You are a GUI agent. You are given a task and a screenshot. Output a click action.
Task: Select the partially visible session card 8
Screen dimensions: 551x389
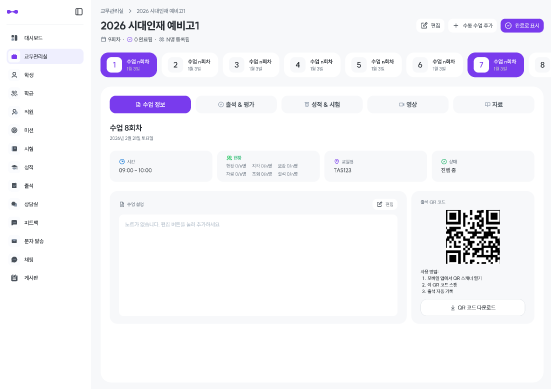[540, 65]
